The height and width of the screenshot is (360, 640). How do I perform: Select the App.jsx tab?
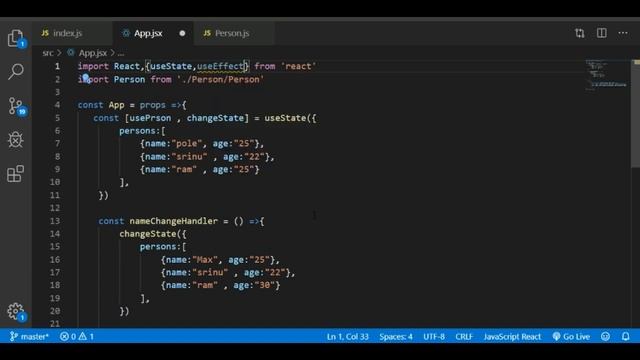pyautogui.click(x=148, y=33)
